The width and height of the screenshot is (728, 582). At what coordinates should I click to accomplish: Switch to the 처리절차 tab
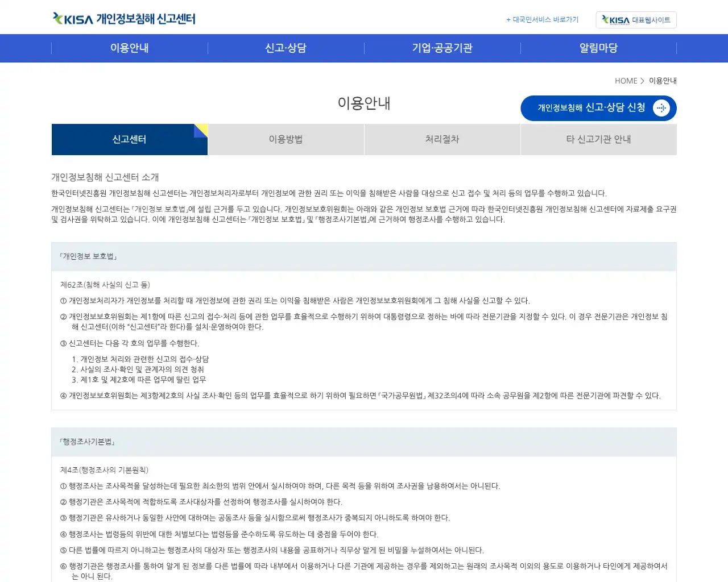pyautogui.click(x=442, y=139)
